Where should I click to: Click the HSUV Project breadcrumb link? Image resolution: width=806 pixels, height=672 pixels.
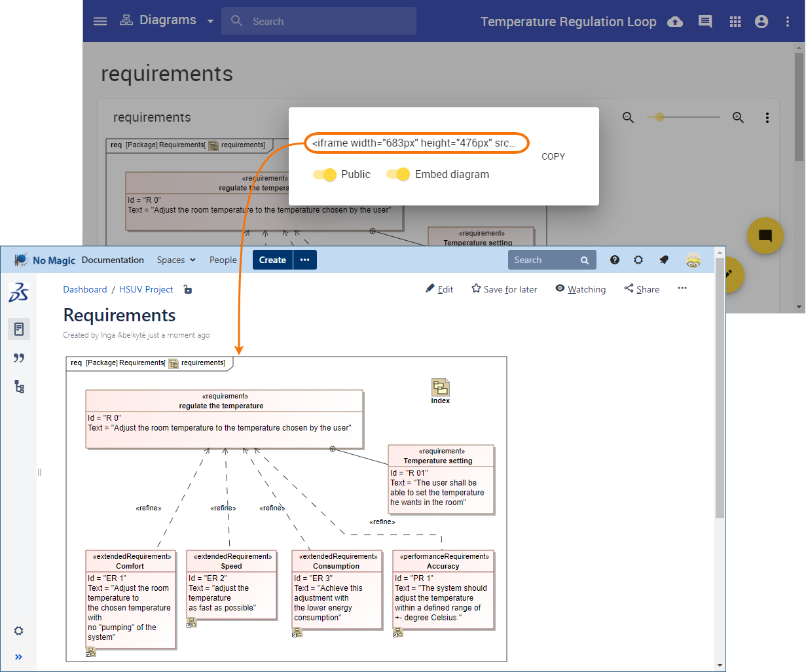pos(146,289)
